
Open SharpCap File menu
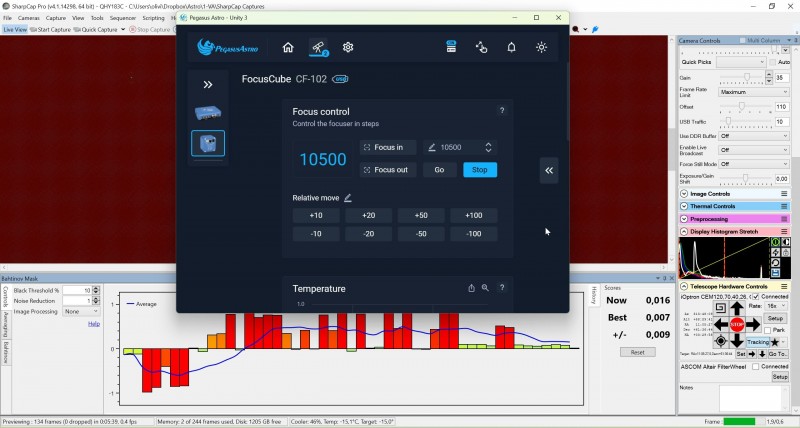[7, 18]
